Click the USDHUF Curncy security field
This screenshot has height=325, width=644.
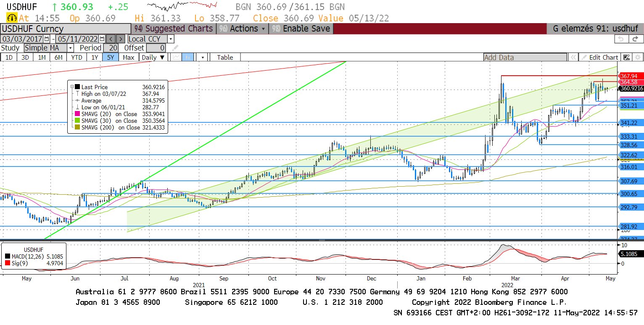tap(65, 29)
